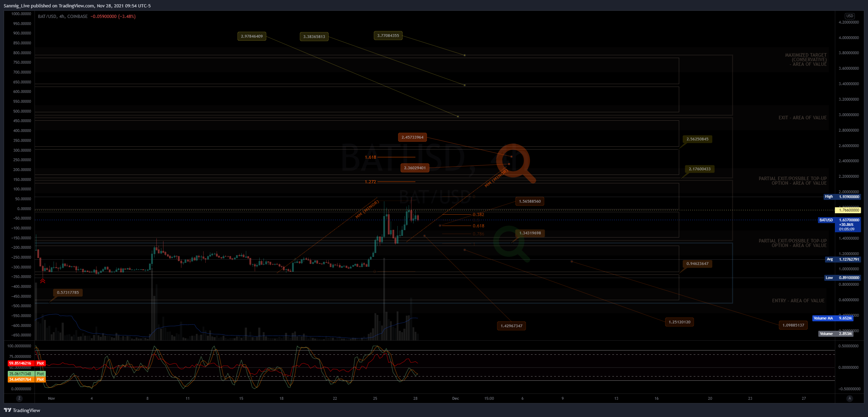Screen dimensions: 868x417
Task: Click the orange 34.64501764 Plot label
Action: pyautogui.click(x=27, y=379)
